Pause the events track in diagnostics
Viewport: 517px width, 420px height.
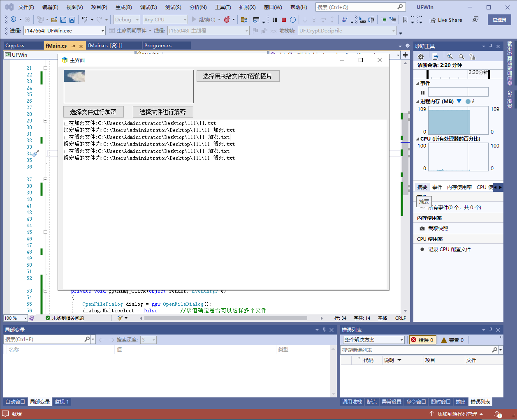422,92
